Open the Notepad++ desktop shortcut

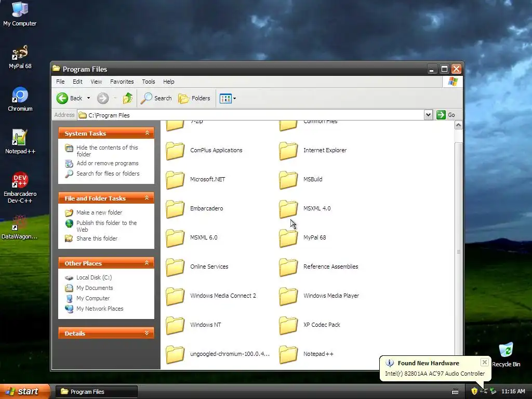tap(20, 142)
